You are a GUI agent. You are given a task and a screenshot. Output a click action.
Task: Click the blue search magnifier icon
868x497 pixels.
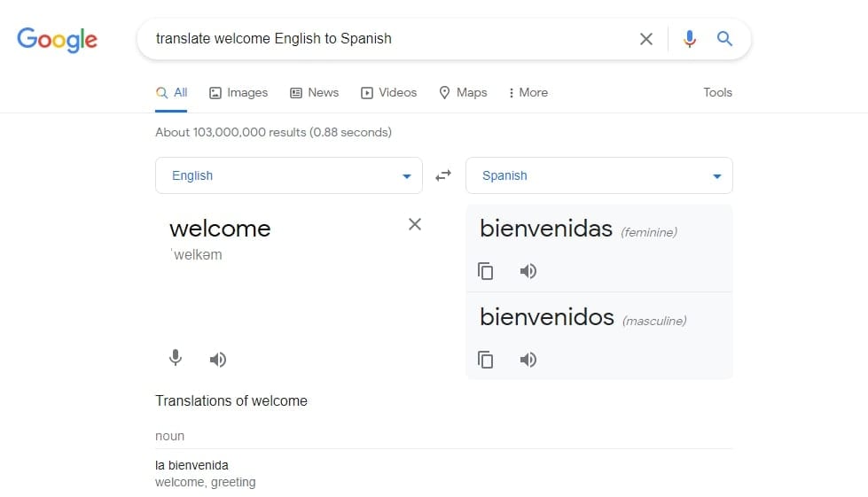pos(724,39)
